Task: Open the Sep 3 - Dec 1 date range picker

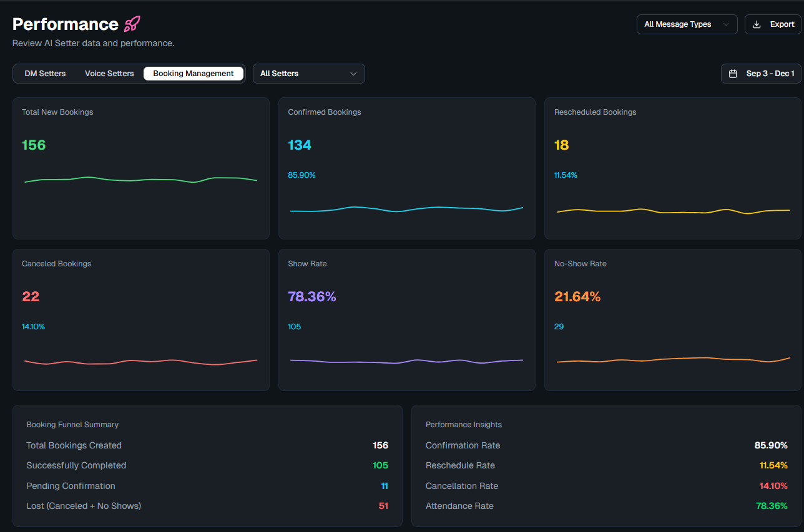Action: pyautogui.click(x=761, y=74)
